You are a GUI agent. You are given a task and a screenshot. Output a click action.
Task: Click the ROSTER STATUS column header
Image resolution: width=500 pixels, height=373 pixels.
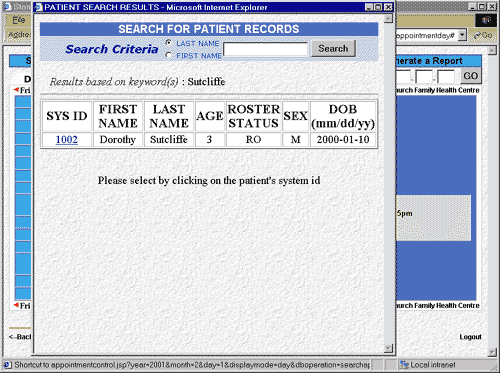pos(253,116)
